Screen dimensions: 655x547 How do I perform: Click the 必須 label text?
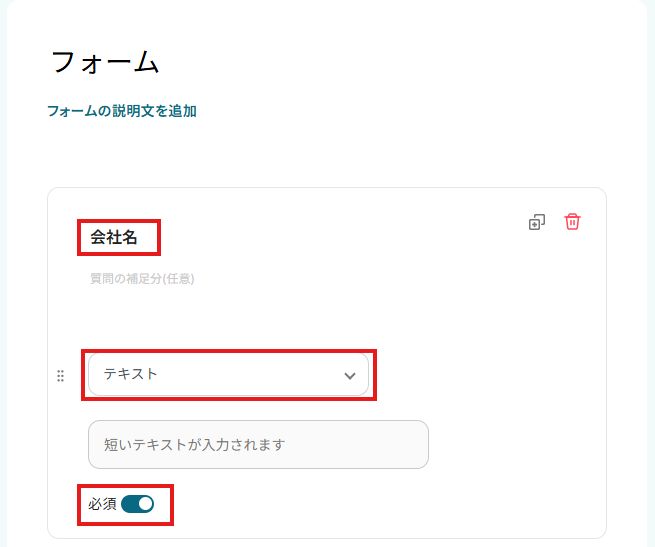click(x=103, y=504)
